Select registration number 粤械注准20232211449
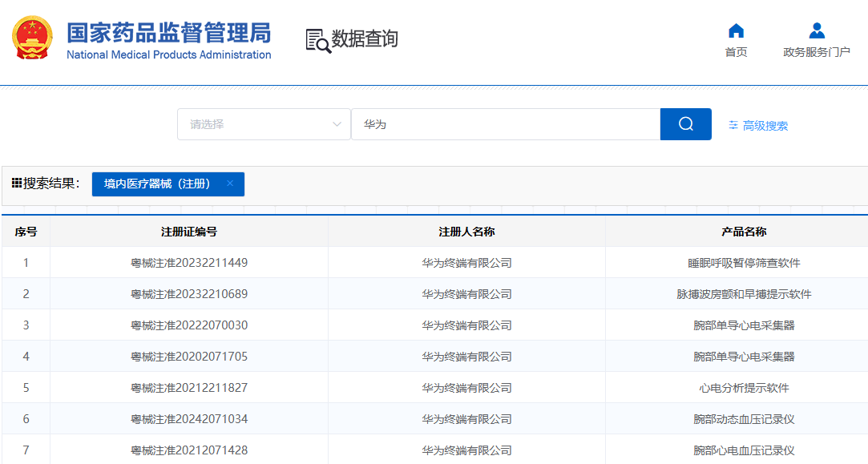The height and width of the screenshot is (464, 868). pyautogui.click(x=189, y=263)
